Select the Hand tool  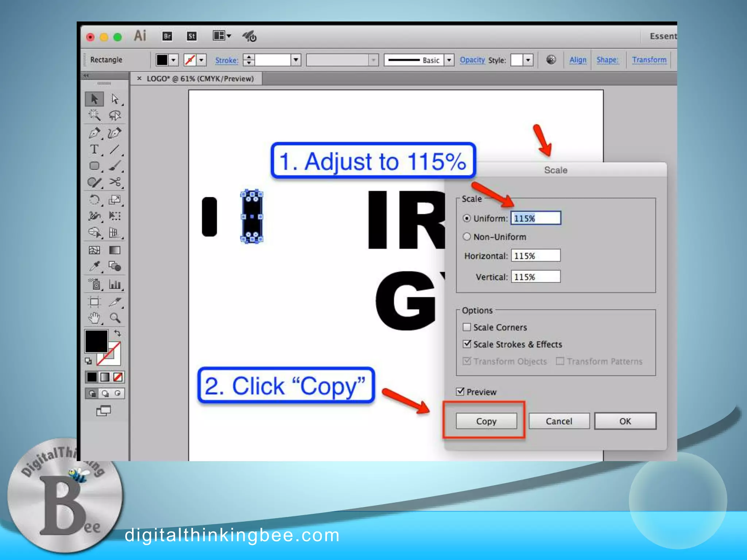pos(94,318)
